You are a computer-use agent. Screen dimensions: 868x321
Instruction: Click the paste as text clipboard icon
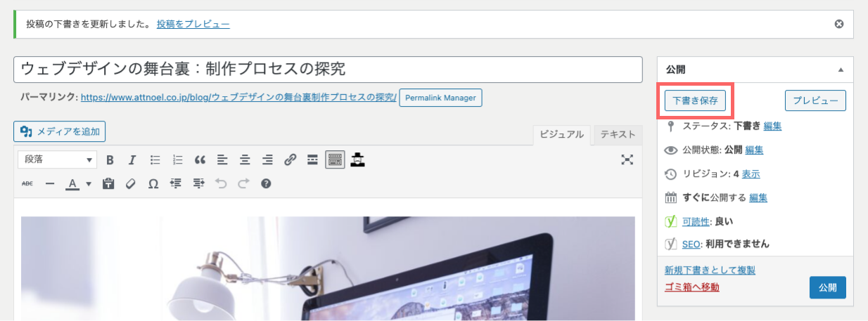[108, 184]
